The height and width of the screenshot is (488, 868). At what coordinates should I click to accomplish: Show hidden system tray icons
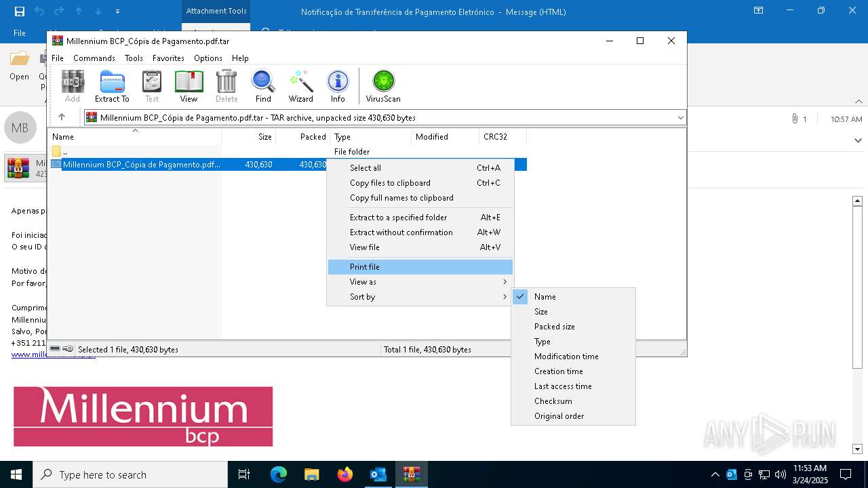pos(715,474)
